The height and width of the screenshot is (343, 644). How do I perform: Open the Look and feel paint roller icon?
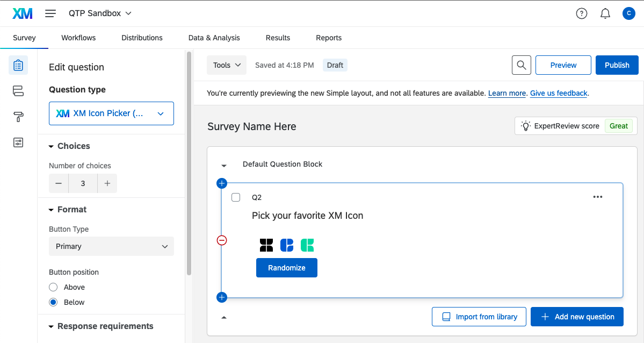(18, 117)
